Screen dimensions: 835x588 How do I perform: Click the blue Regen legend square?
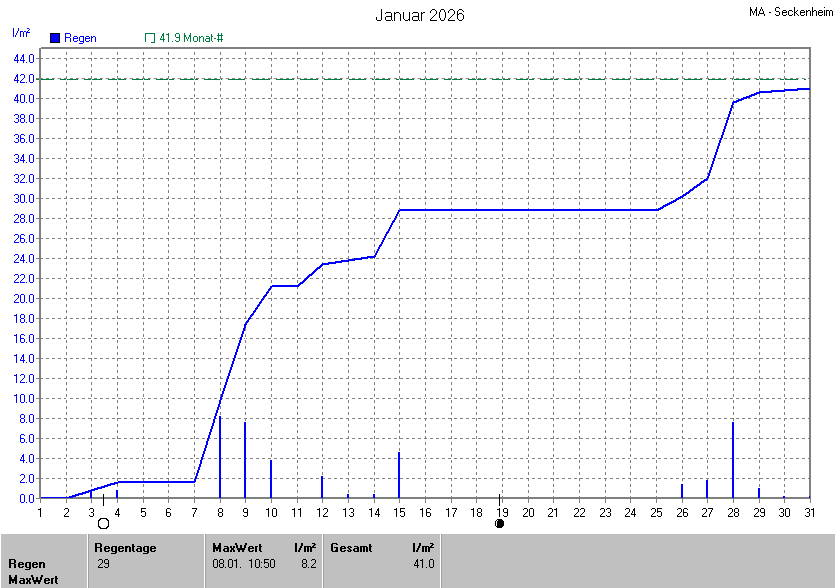55,38
